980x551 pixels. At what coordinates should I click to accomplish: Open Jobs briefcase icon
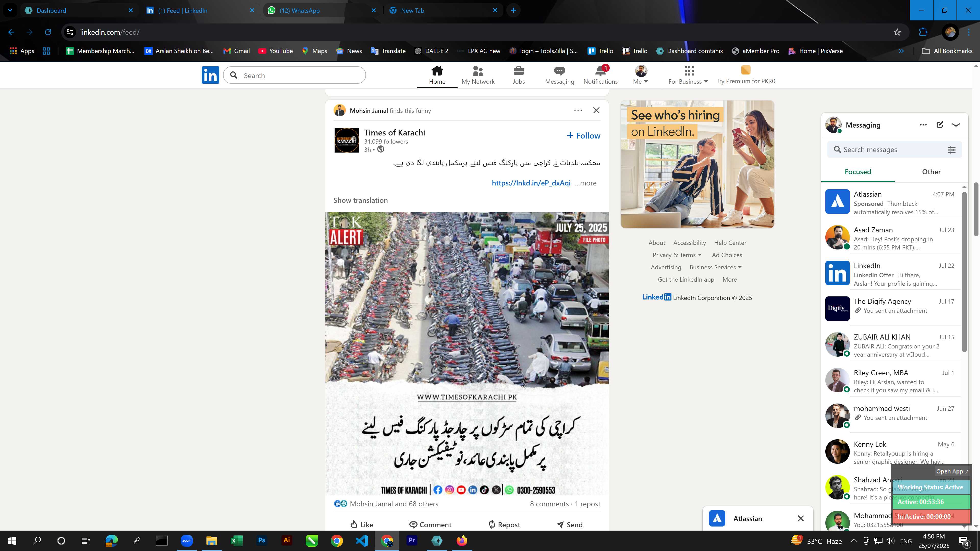(x=519, y=75)
